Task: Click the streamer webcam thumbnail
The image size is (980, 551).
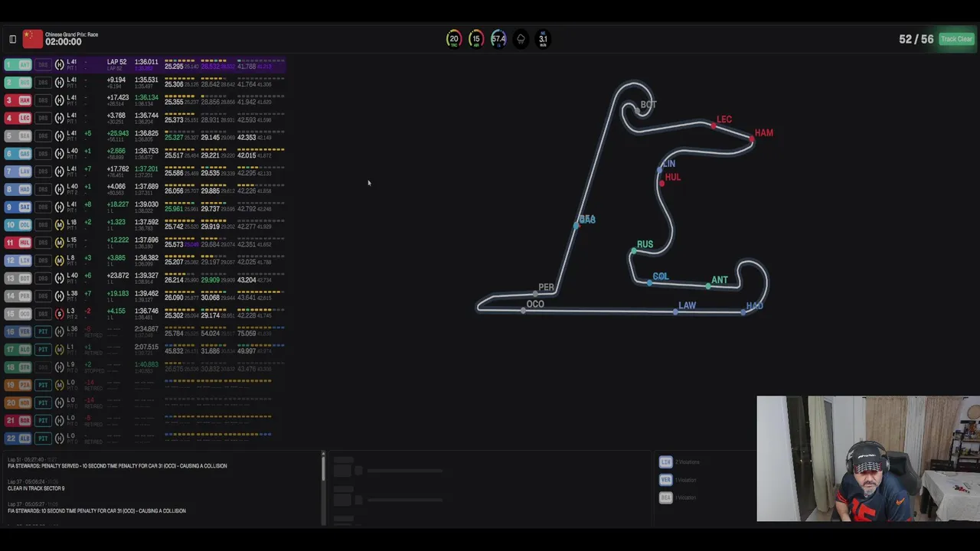Action: click(x=868, y=458)
